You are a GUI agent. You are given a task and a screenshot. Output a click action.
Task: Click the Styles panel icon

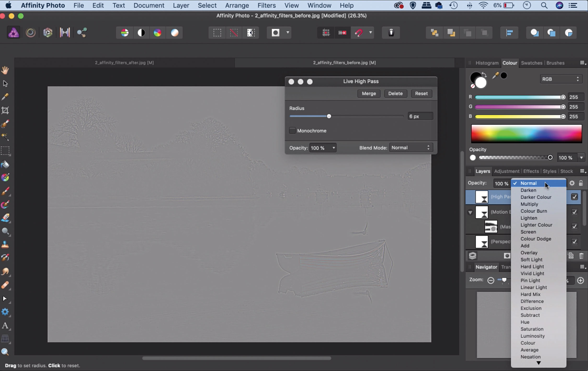pyautogui.click(x=550, y=171)
